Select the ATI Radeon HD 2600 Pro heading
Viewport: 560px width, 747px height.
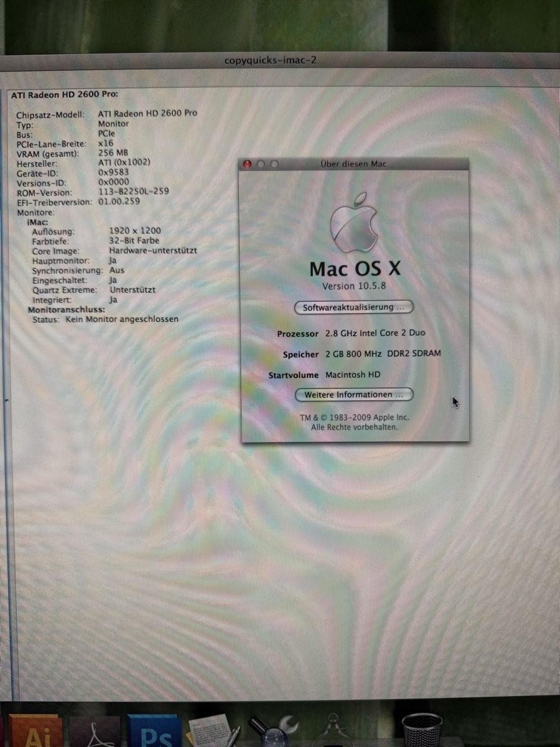(x=65, y=95)
